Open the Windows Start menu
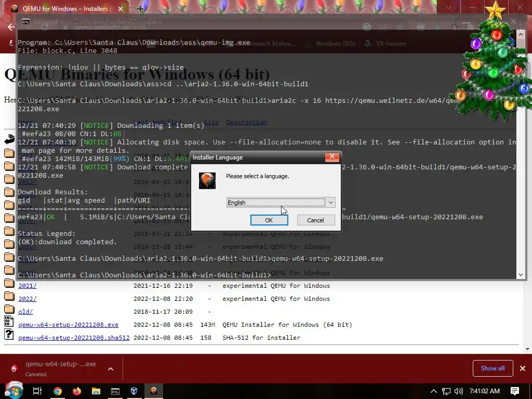 click(14, 391)
